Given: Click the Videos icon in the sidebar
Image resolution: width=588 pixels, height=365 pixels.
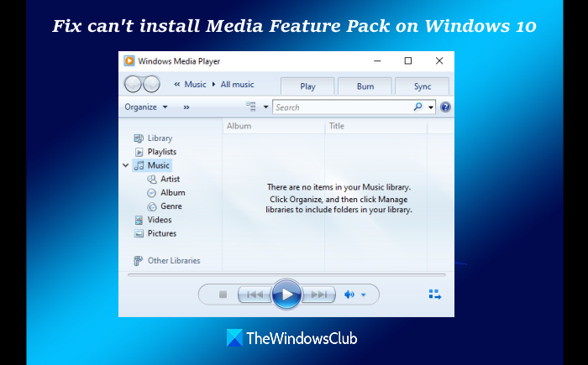Looking at the screenshot, I should coord(139,220).
